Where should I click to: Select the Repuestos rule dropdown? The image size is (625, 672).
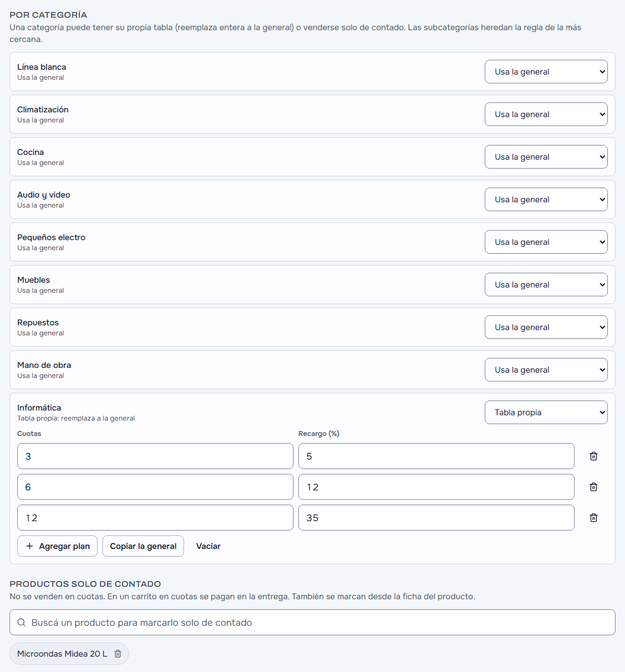546,327
